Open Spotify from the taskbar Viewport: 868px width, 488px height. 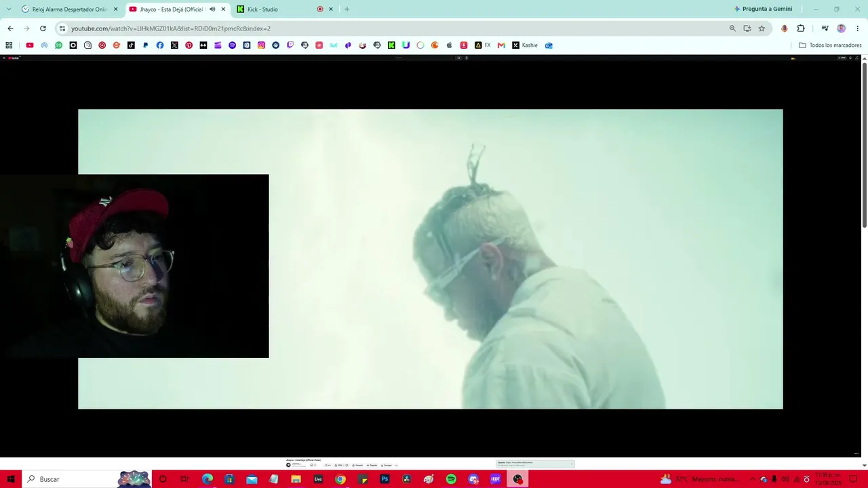(x=451, y=479)
